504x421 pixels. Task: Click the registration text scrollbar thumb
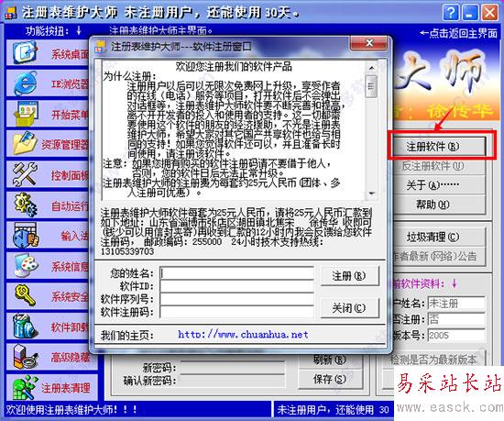point(372,86)
